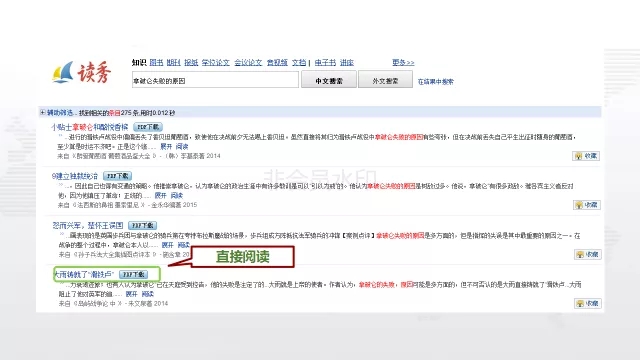Click PDF下载 badge beside 大雨铸就了滑铁卢 result

coord(133,274)
